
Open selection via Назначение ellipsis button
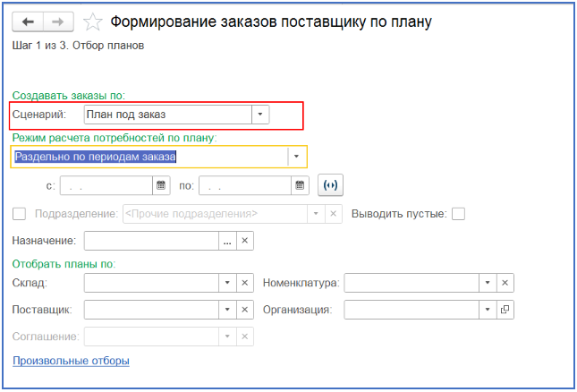[x=227, y=241]
